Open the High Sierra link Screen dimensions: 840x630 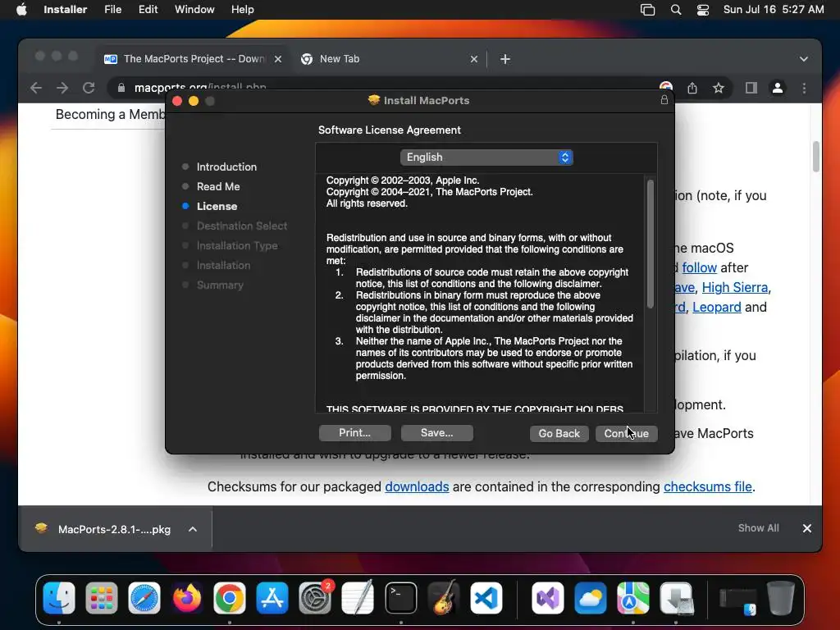[734, 288]
